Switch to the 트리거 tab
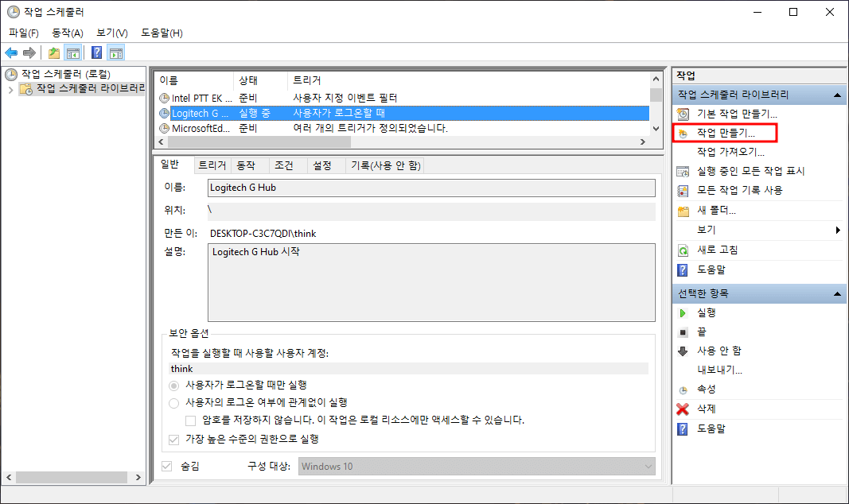 [212, 165]
